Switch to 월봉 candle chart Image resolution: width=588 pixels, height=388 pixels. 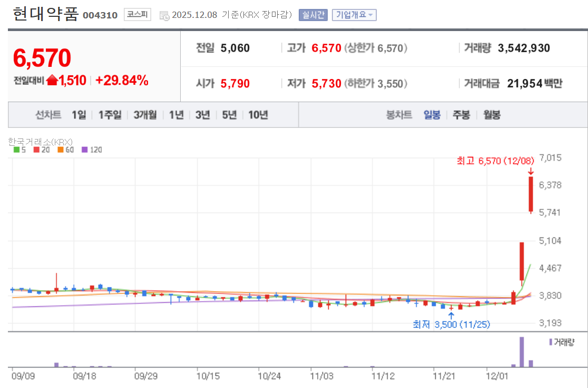tap(492, 115)
